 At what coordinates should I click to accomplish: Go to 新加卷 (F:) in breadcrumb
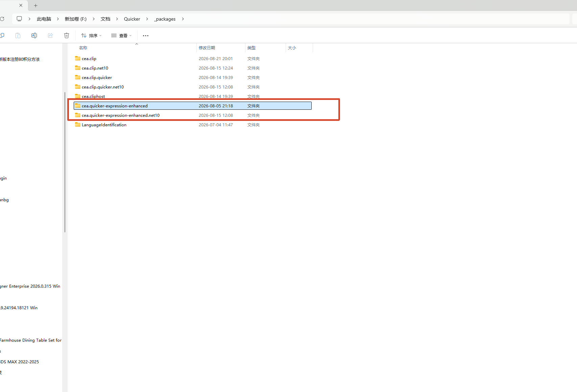tap(76, 19)
